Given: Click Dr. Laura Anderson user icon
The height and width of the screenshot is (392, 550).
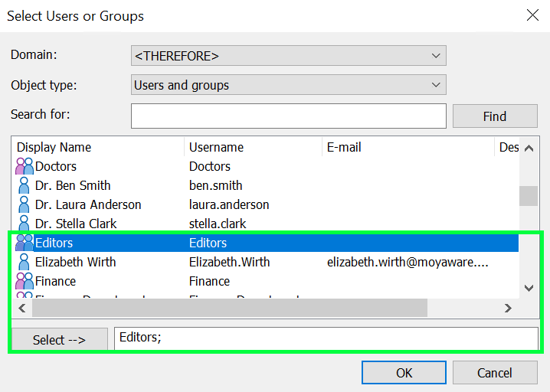Looking at the screenshot, I should coord(25,204).
